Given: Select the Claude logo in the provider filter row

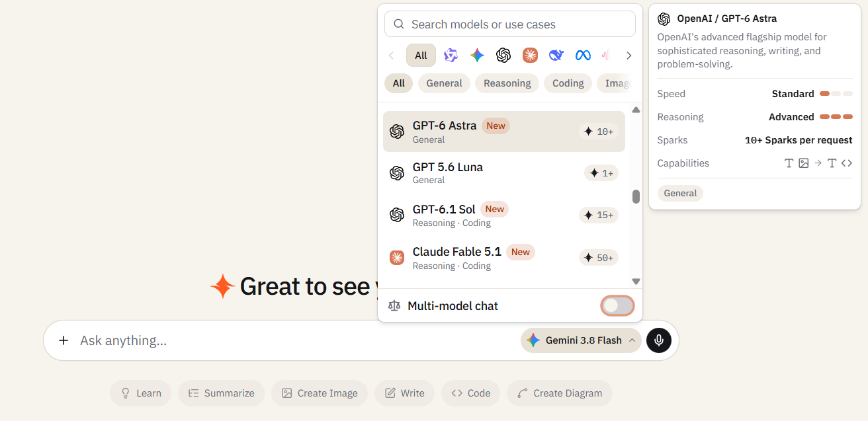Looking at the screenshot, I should [x=530, y=56].
